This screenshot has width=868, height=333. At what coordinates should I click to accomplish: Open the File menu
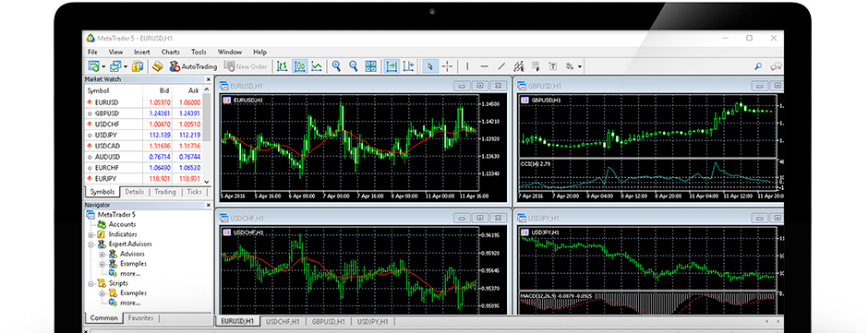tap(92, 52)
